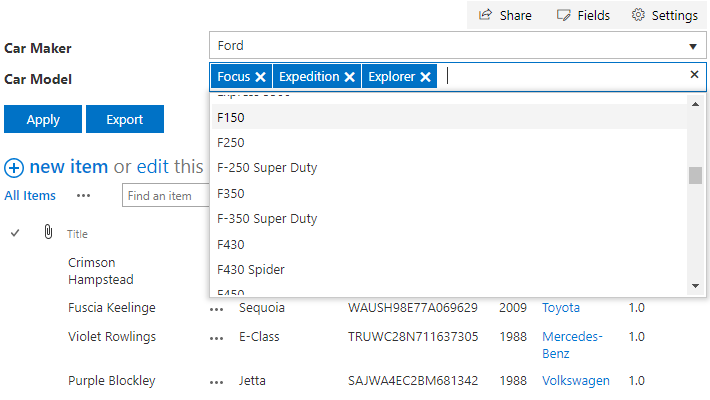Image resolution: width=710 pixels, height=400 pixels.
Task: Click VIN WAUSH98E77A069629
Action: pyautogui.click(x=413, y=308)
